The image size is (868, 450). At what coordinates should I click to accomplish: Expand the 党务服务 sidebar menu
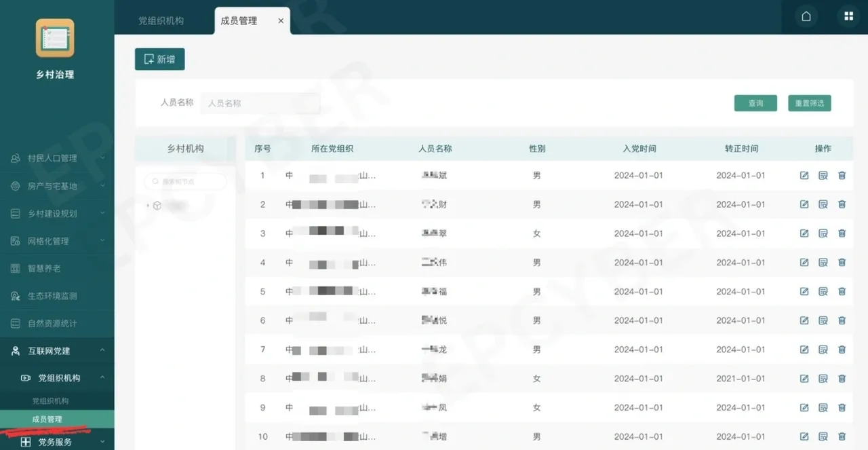click(57, 442)
